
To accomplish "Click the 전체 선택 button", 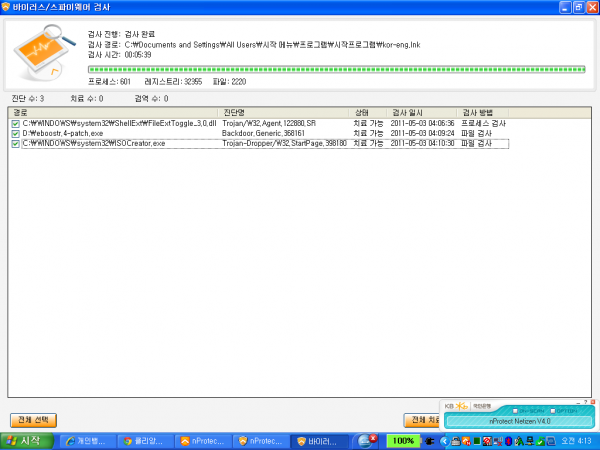I will click(33, 420).
